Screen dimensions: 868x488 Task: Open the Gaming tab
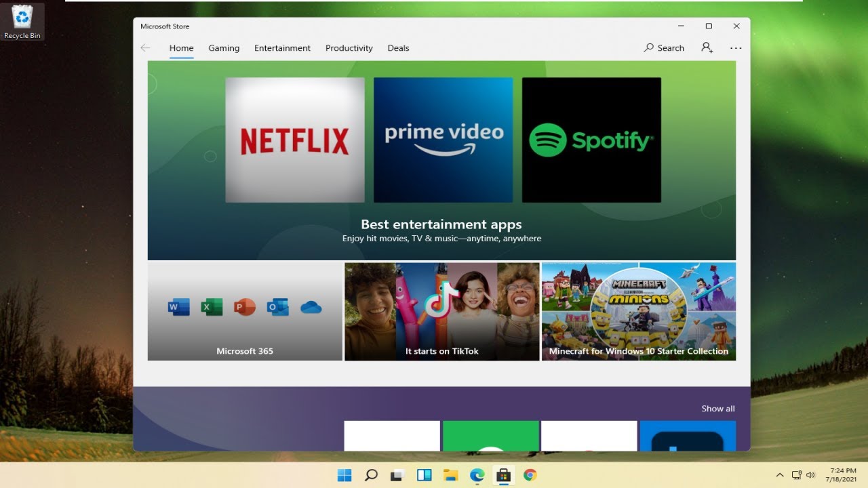(x=224, y=48)
